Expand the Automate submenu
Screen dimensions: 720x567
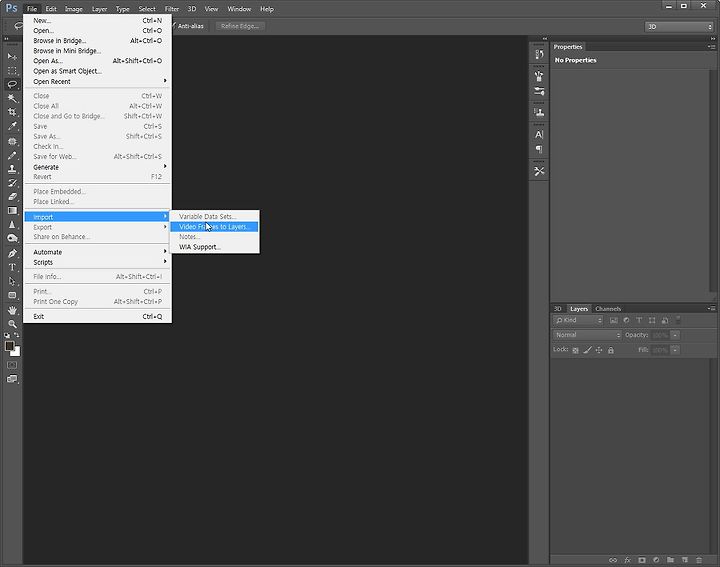point(97,252)
